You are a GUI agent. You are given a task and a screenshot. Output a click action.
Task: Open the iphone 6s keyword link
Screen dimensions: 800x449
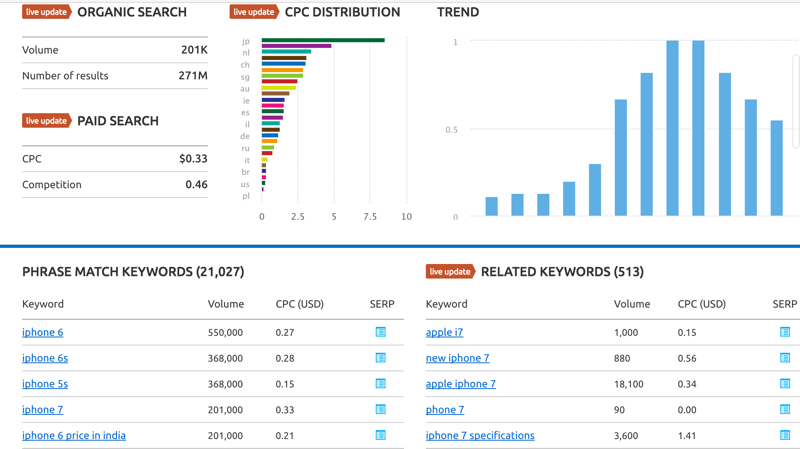pos(45,358)
